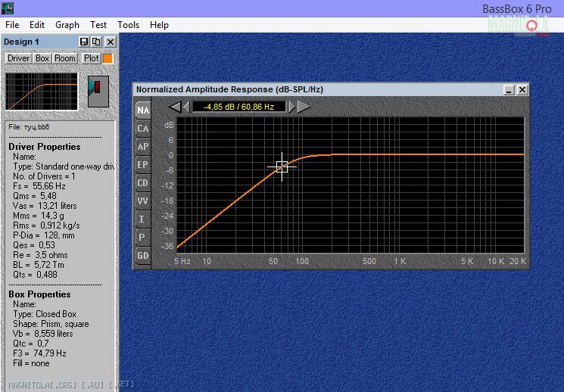Open the Driver properties button
Screen dimensions: 564x392
[x=19, y=58]
